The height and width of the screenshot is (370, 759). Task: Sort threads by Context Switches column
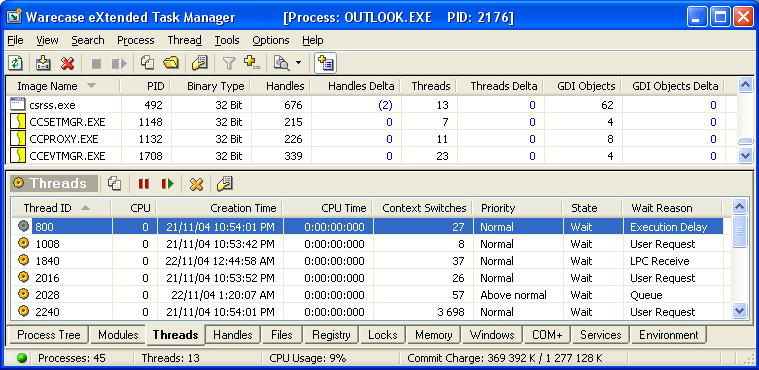coord(424,208)
